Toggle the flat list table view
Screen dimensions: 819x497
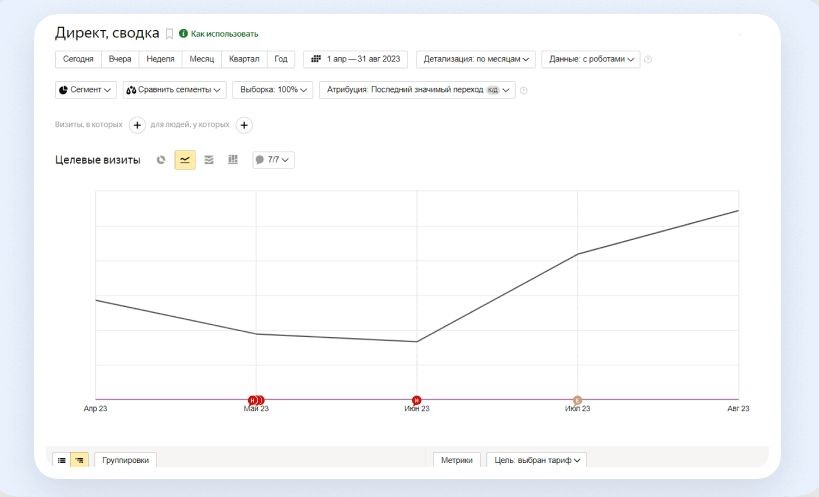62,460
